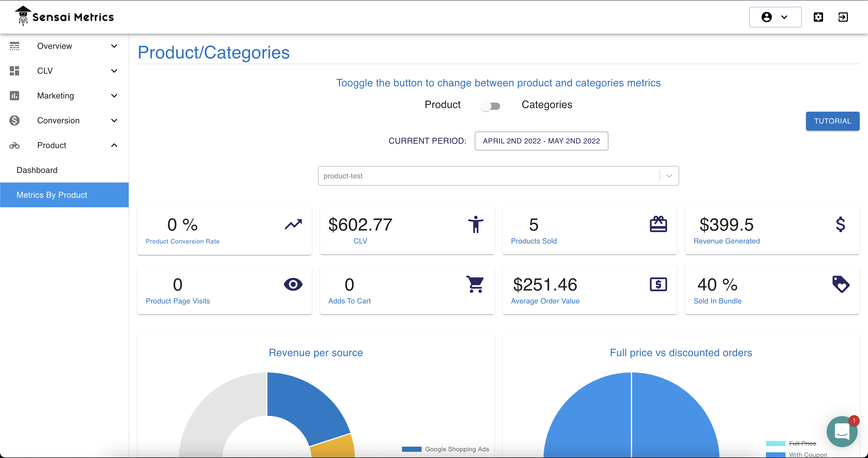Click the Google Shopping Ads color swatch
Viewport: 868px width, 458px height.
pyautogui.click(x=412, y=449)
